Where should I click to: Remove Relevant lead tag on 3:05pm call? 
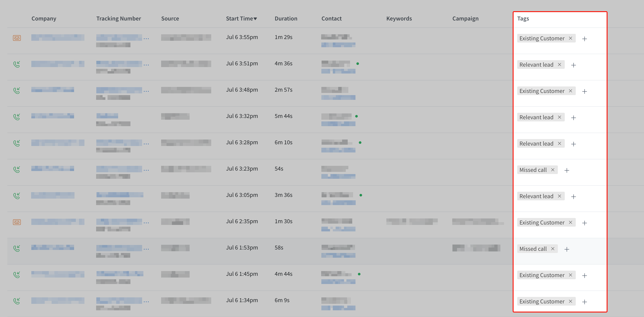pyautogui.click(x=560, y=196)
